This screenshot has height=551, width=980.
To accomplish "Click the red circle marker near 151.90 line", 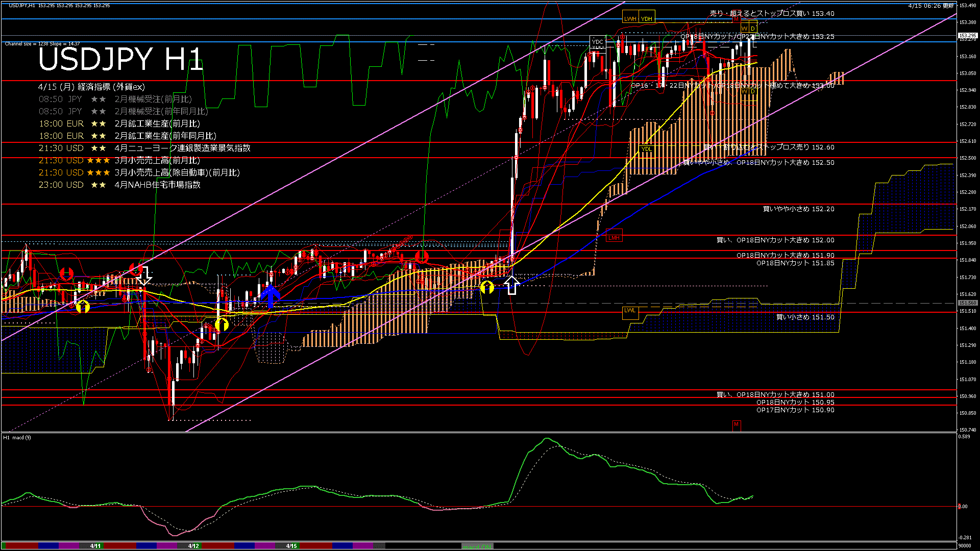I will tap(422, 257).
